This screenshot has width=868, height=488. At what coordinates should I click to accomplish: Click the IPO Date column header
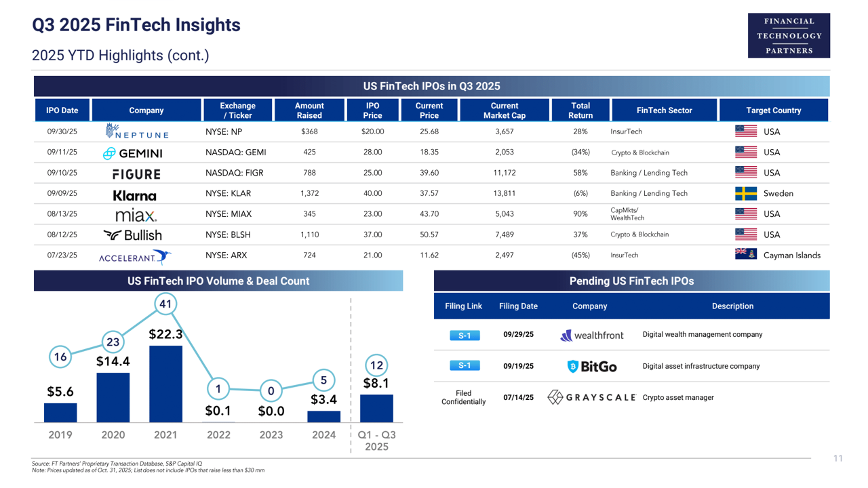[x=62, y=110]
